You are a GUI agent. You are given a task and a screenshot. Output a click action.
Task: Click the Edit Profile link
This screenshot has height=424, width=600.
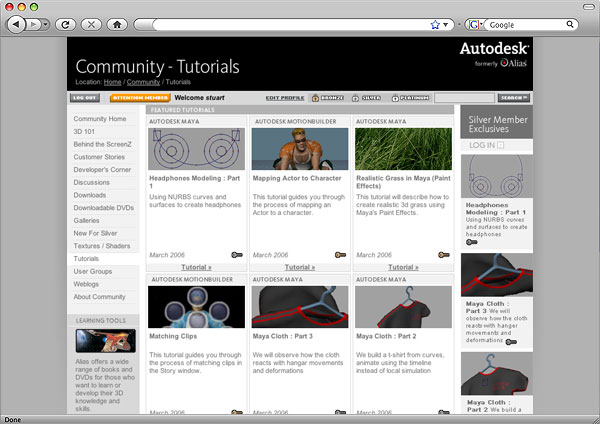285,98
